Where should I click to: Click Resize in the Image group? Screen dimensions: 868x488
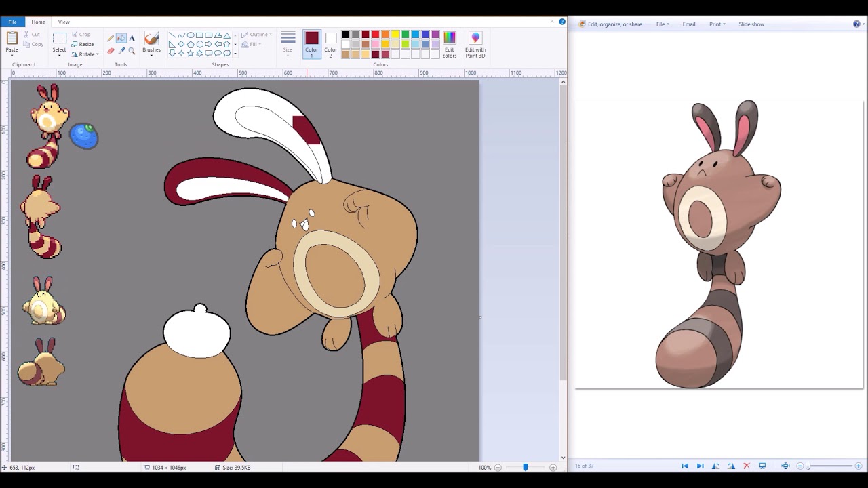pos(83,44)
